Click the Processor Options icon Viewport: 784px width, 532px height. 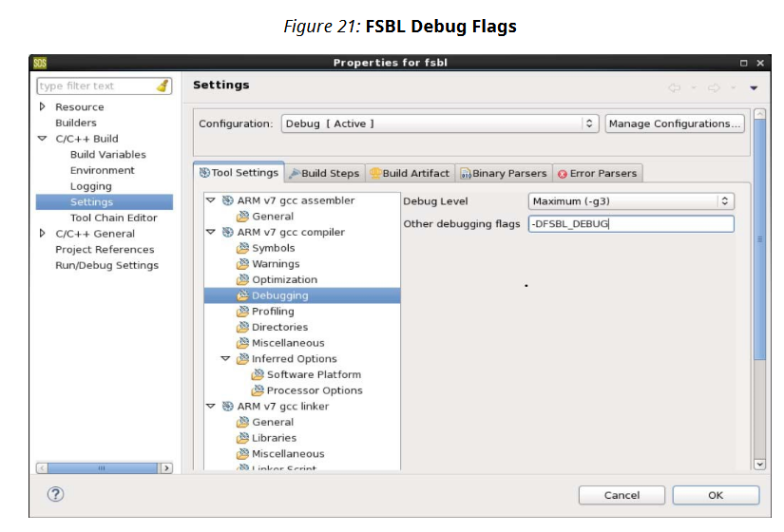(x=258, y=390)
